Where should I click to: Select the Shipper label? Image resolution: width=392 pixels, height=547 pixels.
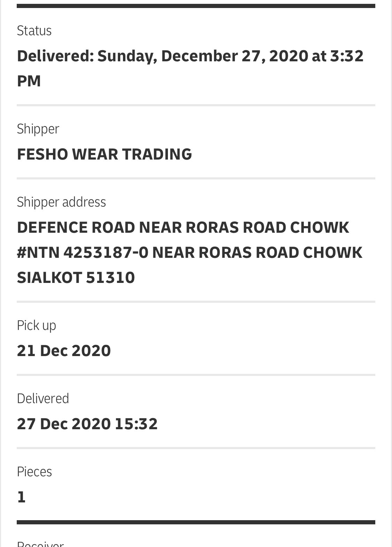[38, 129]
